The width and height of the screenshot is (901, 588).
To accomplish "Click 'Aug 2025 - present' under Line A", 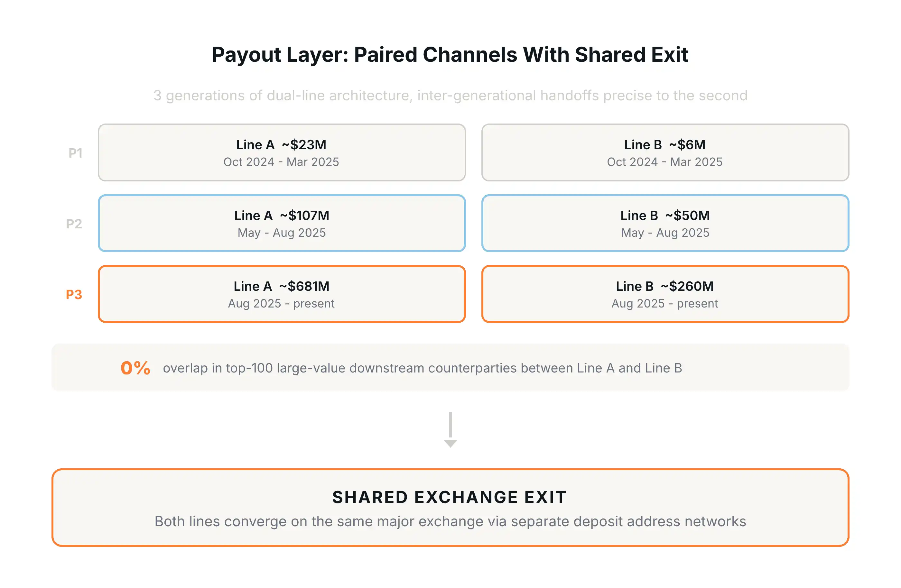I will (281, 303).
